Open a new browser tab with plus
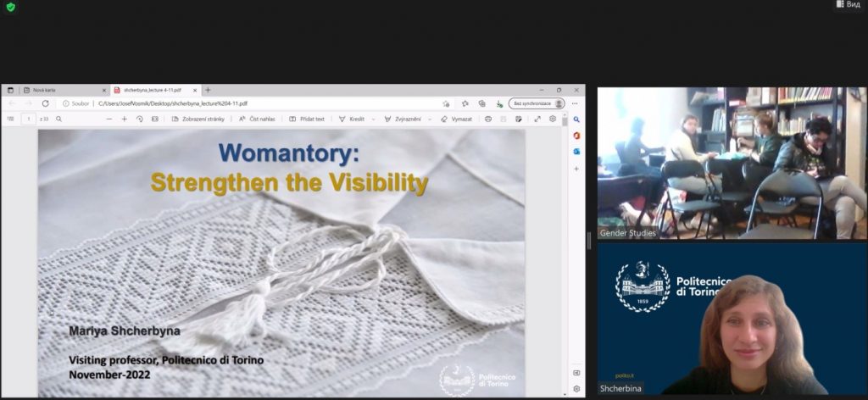The height and width of the screenshot is (400, 868). coord(209,90)
